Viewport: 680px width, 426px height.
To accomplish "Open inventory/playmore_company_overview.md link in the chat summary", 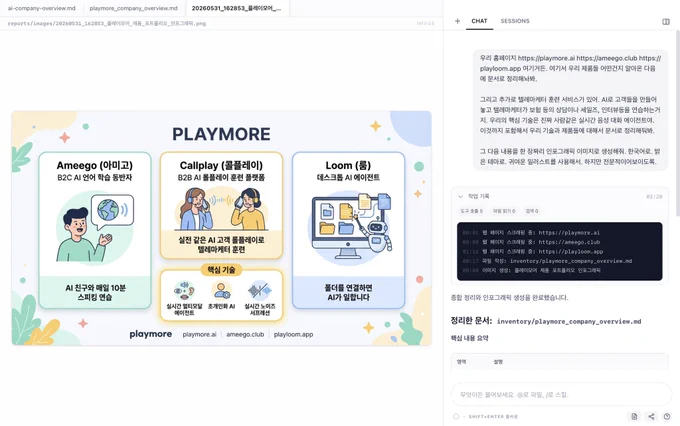I will (x=569, y=321).
